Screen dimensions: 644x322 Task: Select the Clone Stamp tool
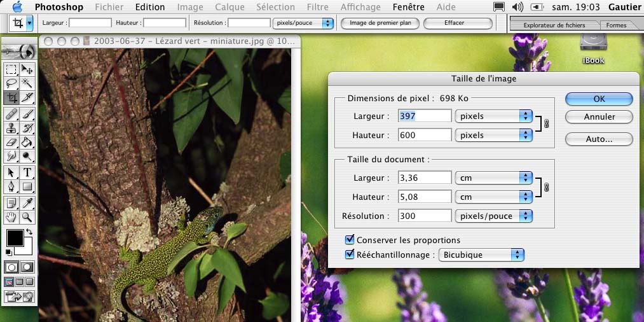pos(11,128)
